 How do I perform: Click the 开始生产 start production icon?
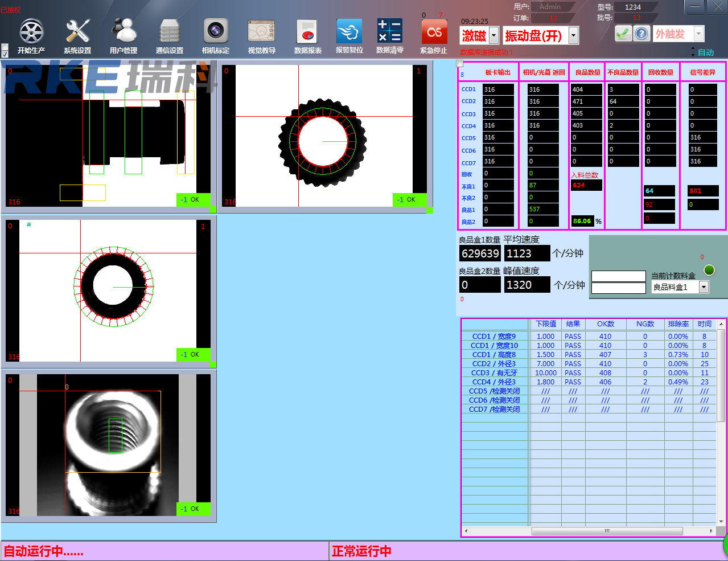point(31,32)
